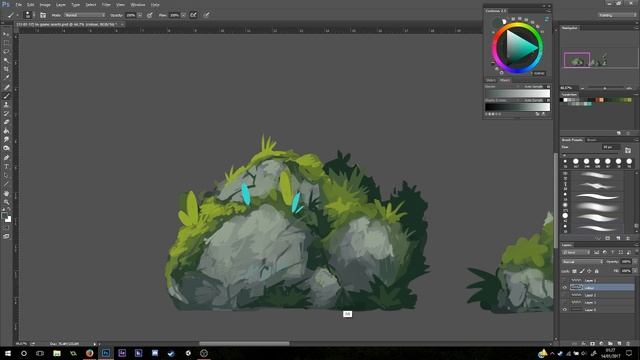Click the Coolorus color wheel triangle
640x360 pixels.
click(521, 48)
